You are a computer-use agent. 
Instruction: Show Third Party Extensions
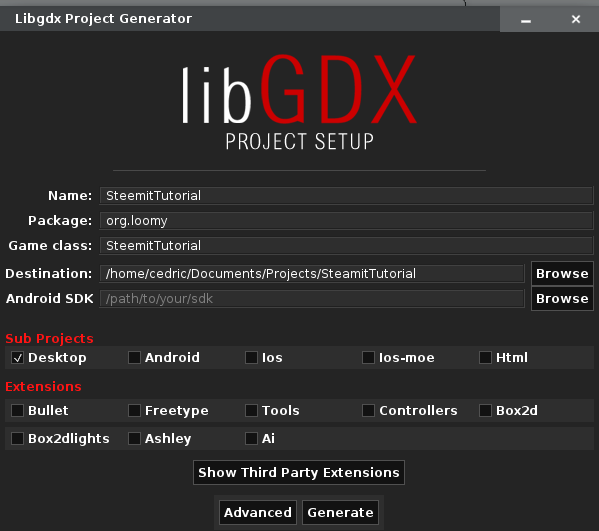pos(299,473)
